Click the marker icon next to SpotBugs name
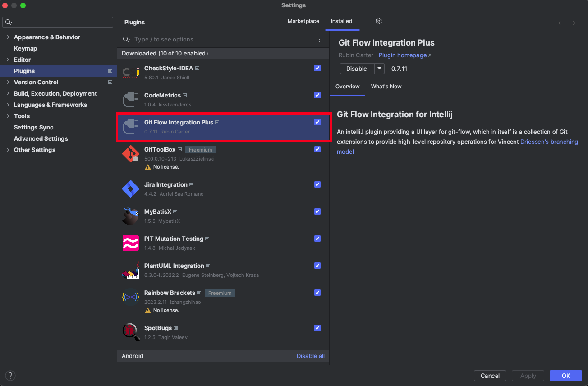Screen dimensions: 588x386 tap(176, 328)
